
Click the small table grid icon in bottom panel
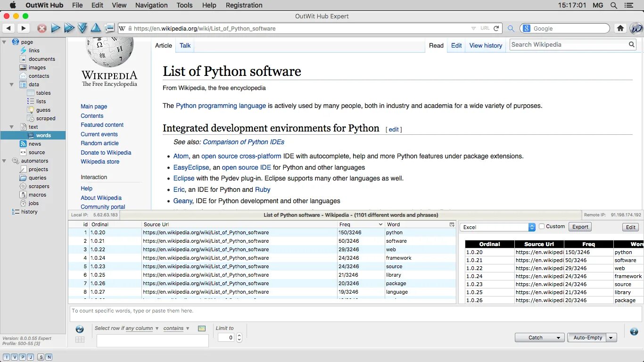coord(80,339)
